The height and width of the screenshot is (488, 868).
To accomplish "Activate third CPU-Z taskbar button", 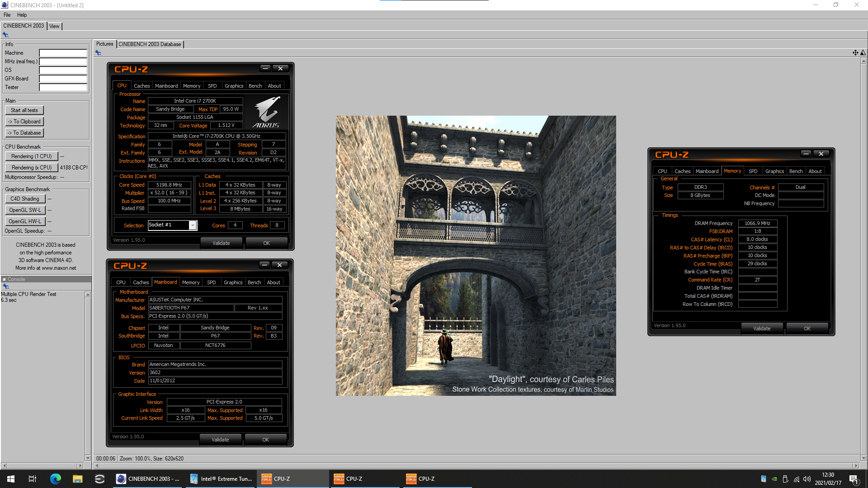I will coord(438,479).
